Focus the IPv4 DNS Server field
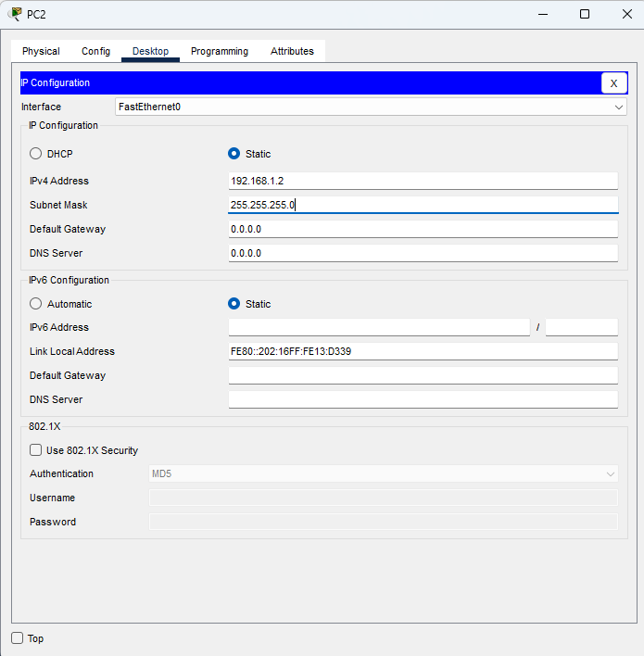The image size is (644, 656). [x=423, y=253]
